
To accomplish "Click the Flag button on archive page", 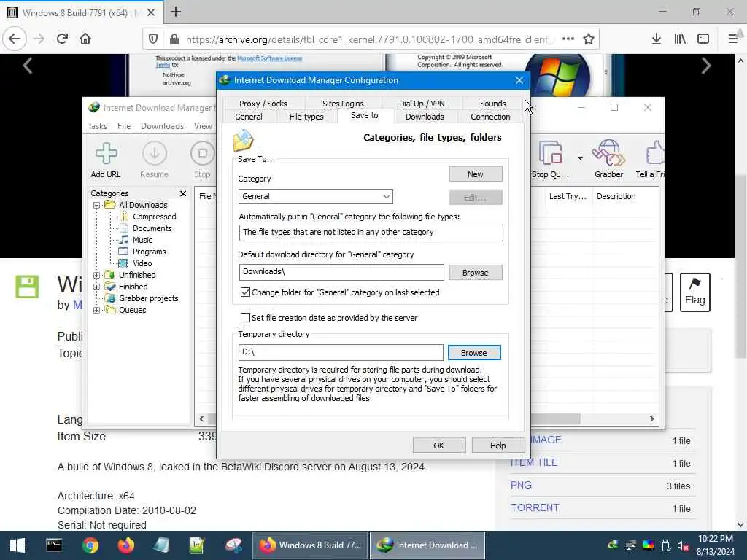I will 694,292.
